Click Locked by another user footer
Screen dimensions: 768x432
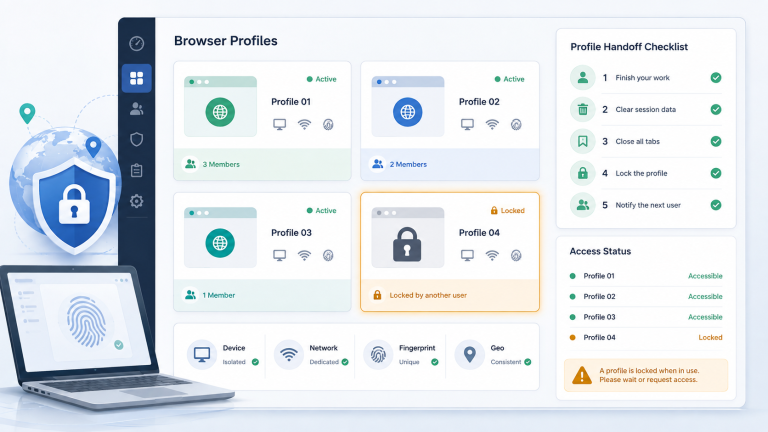[x=450, y=295]
